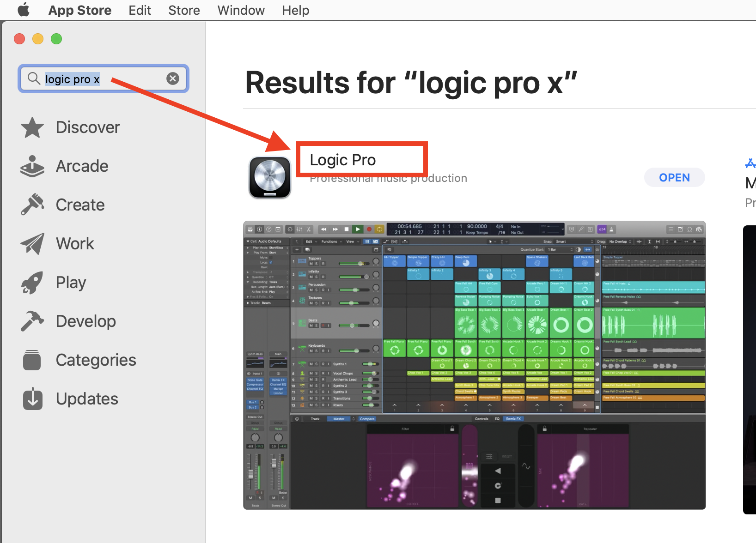Click the search magnifying glass icon
The width and height of the screenshot is (756, 543).
click(33, 78)
